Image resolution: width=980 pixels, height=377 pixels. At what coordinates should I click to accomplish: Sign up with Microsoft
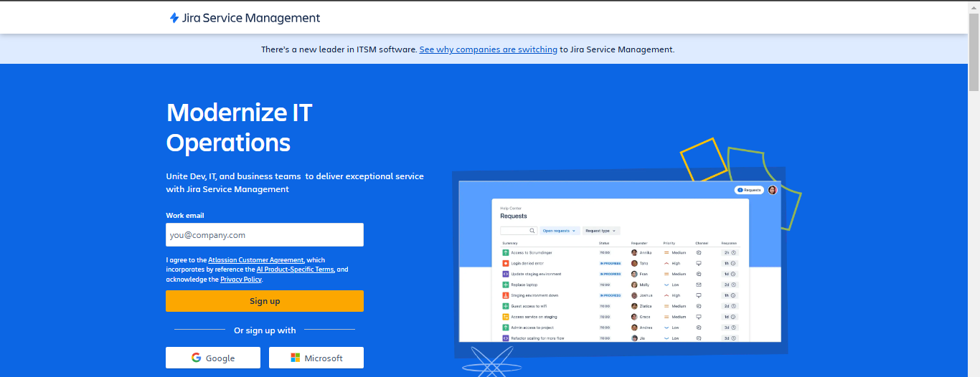[x=316, y=358]
